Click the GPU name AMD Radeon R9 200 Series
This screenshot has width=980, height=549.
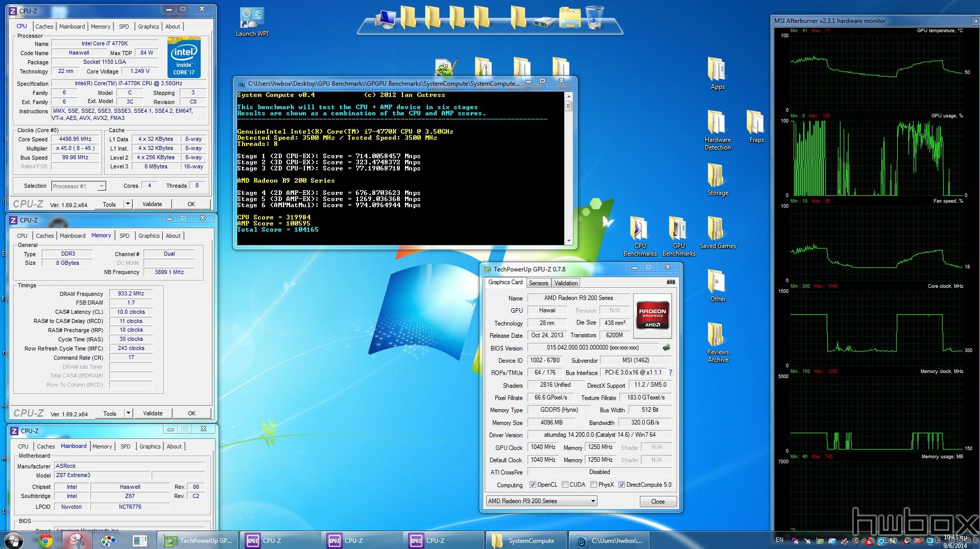pos(579,298)
